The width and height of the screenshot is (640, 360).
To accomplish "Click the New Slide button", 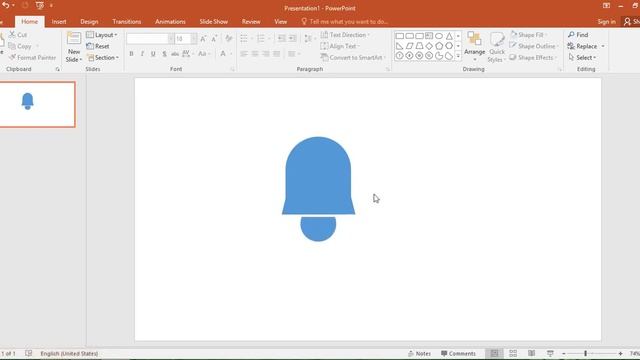I will (74, 47).
